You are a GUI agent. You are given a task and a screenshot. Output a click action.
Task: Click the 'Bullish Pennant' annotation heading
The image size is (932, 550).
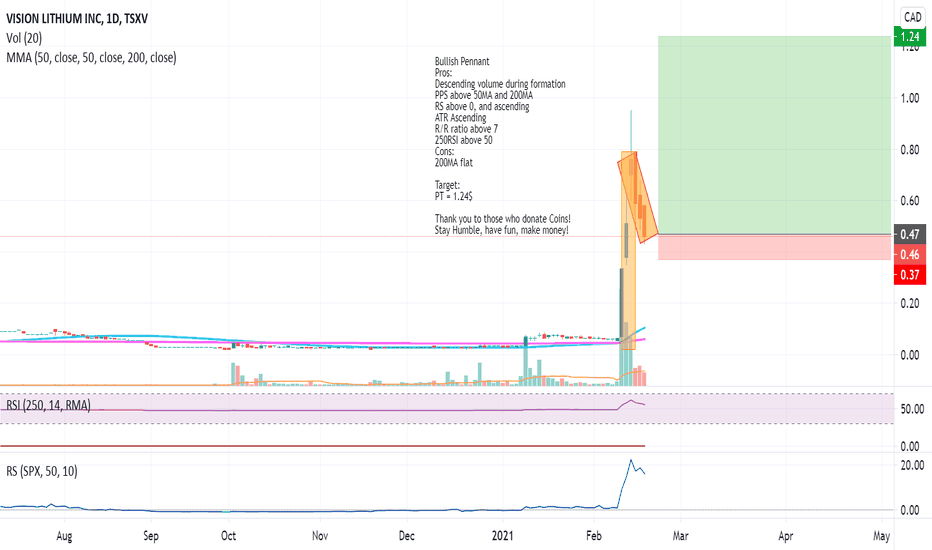pos(462,61)
